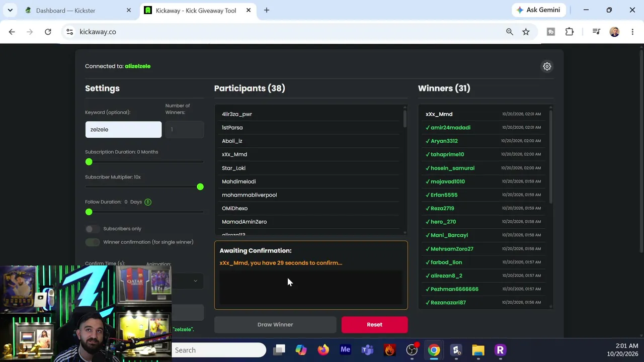Open the tab search dropdown arrow
This screenshot has height=362, width=644.
pyautogui.click(x=10, y=11)
